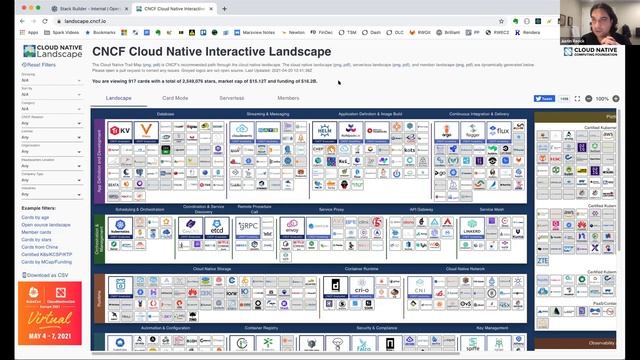Open the Rook card in Cloud Native Storage
The height and width of the screenshot is (360, 640).
[120, 287]
